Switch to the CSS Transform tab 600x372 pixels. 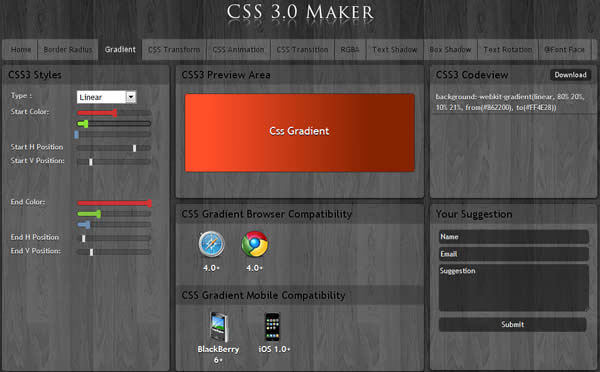click(x=174, y=50)
